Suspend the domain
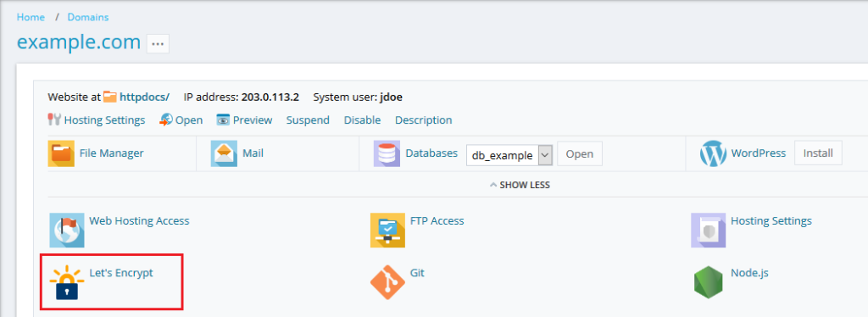Viewport: 868px width, 317px height. pos(308,120)
